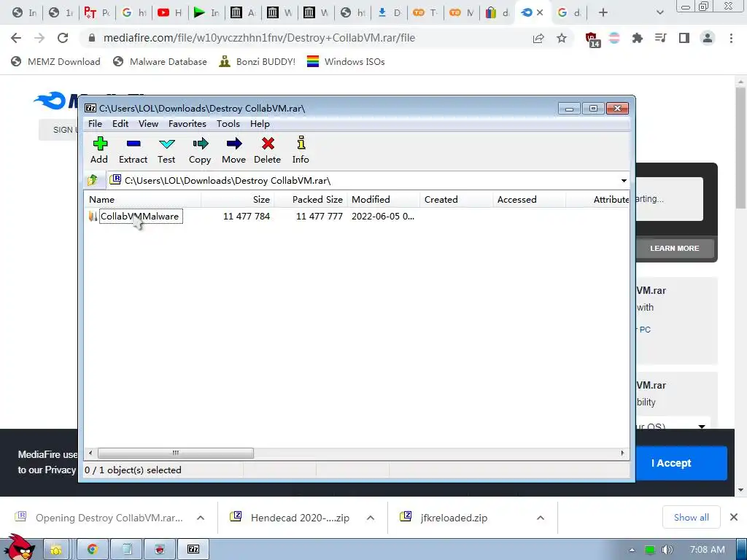747x560 pixels.
Task: Open a new Chrome tab
Action: point(603,13)
